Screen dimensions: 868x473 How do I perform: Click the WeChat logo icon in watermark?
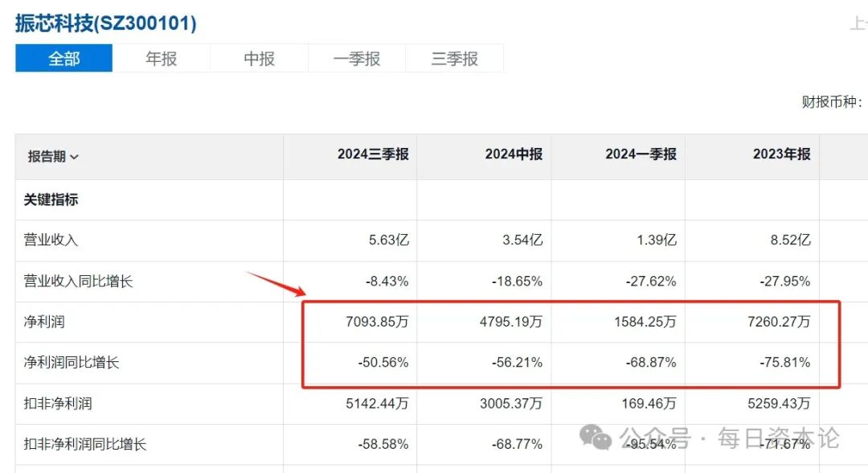(596, 437)
